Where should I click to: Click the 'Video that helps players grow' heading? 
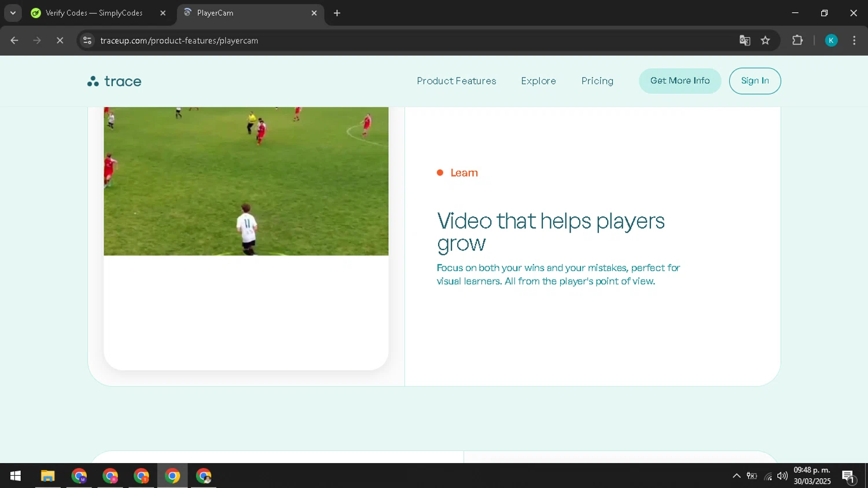550,232
